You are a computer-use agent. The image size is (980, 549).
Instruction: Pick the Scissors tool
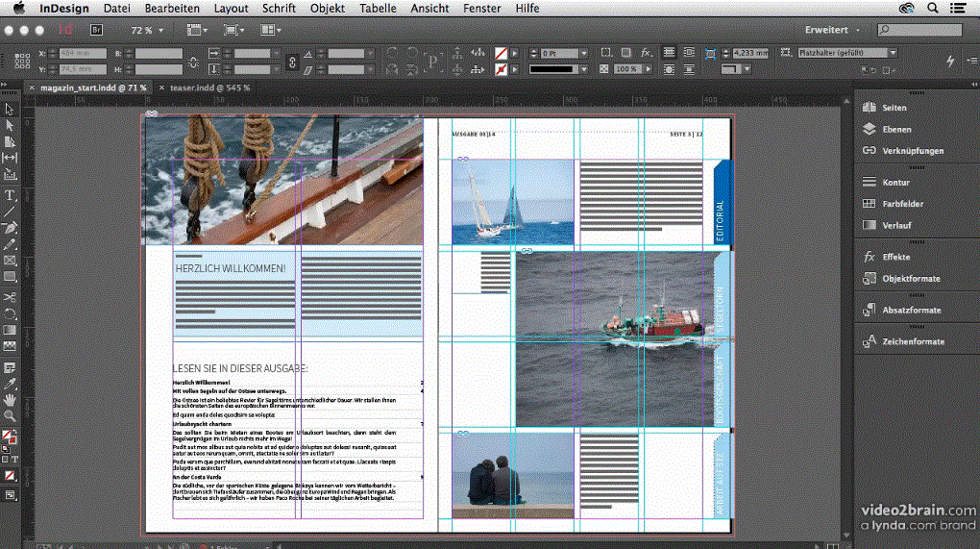click(x=10, y=297)
